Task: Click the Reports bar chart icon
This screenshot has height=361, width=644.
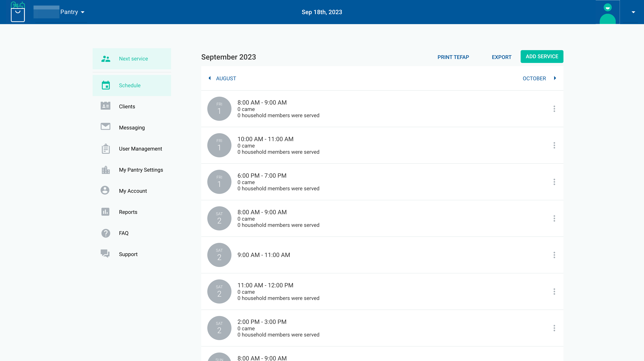Action: tap(105, 212)
